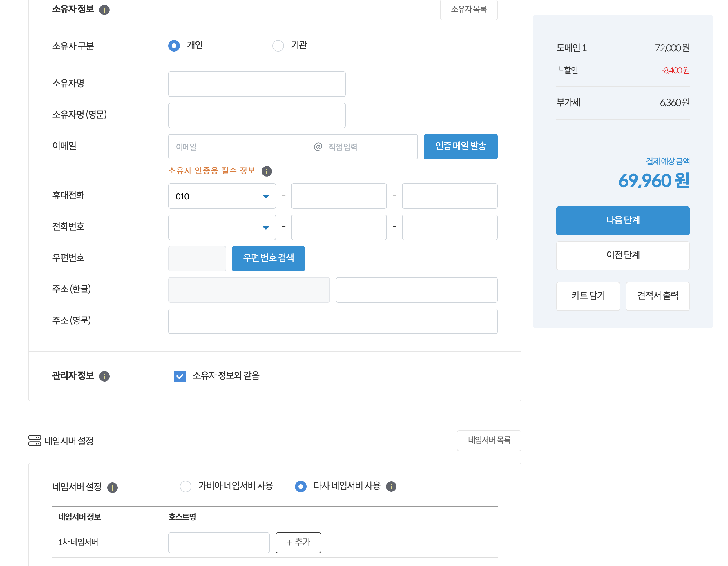The image size is (728, 566).
Task: Click the server icon by 네임서버 설정 heading
Action: (x=35, y=441)
